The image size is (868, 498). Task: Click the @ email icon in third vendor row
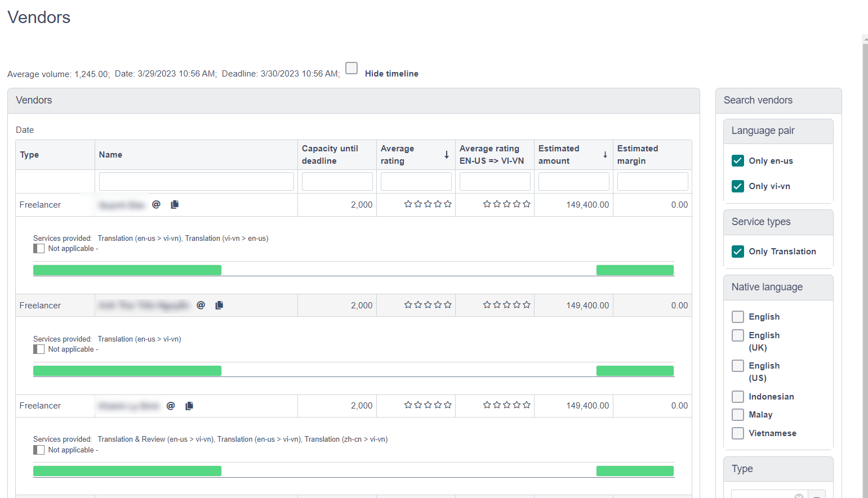click(x=171, y=406)
